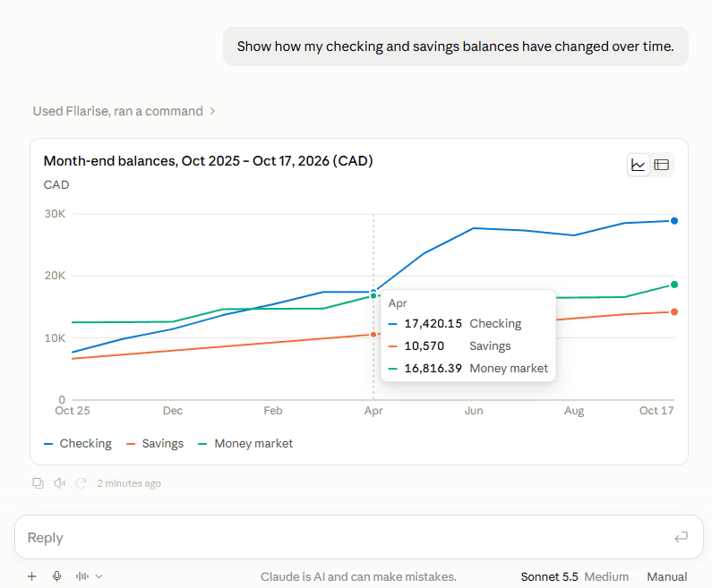Viewport: 712px width, 588px height.
Task: Open the voice mode options chevron
Action: click(99, 576)
